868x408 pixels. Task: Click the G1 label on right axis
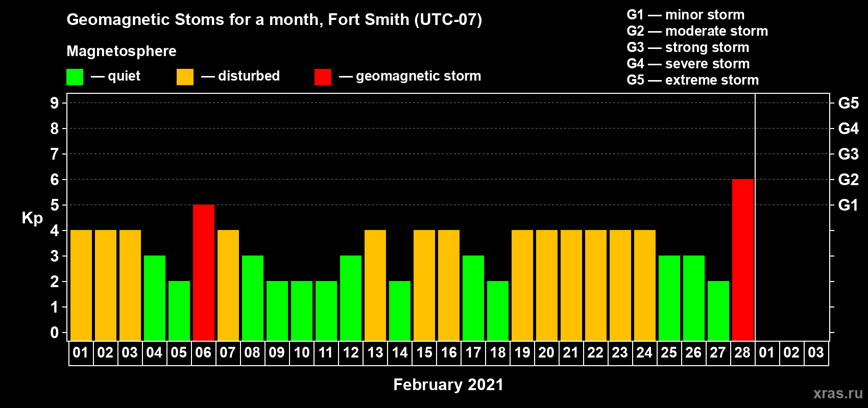(x=848, y=205)
